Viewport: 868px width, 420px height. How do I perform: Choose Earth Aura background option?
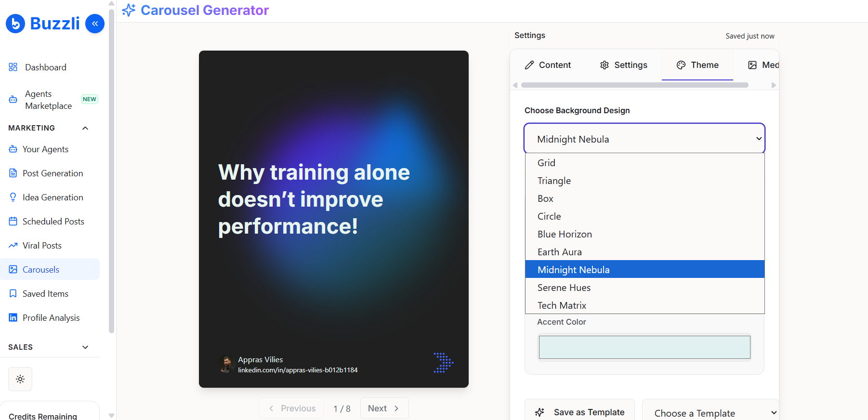[x=645, y=252]
